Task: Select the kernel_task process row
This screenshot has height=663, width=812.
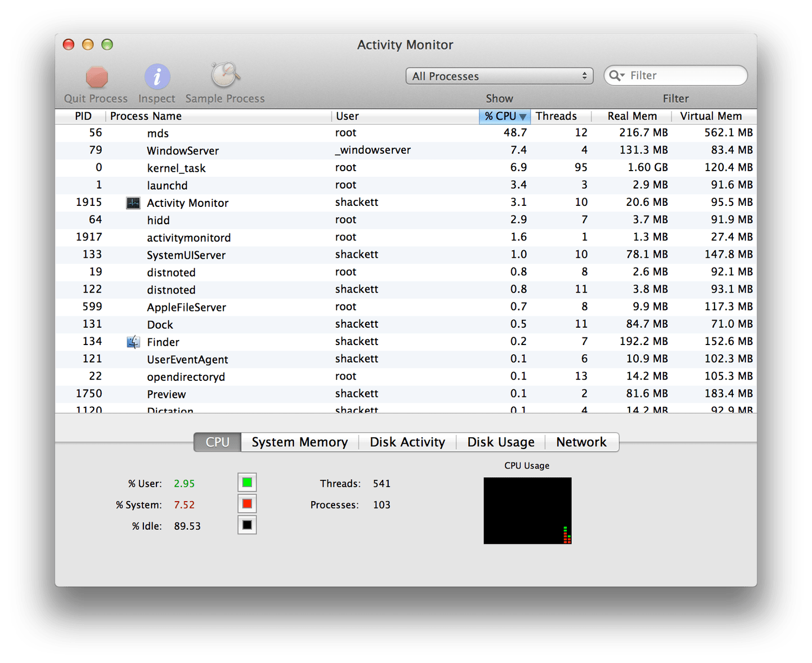Action: [406, 168]
